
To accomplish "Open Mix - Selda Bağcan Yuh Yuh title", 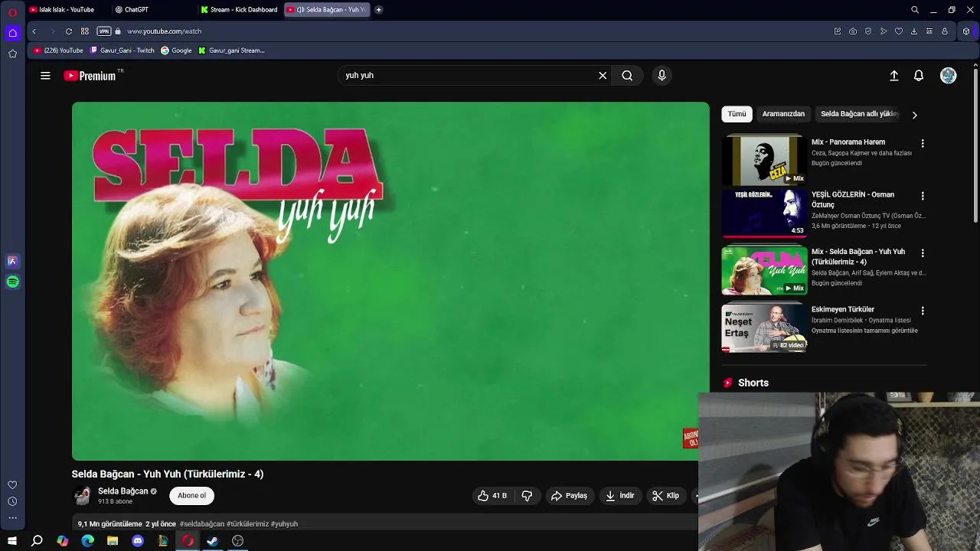I will coord(858,256).
